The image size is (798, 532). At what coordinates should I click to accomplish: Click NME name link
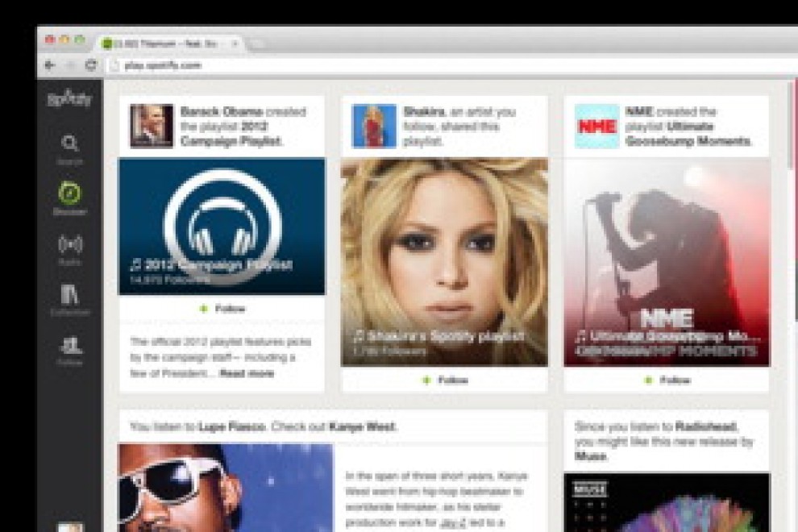click(639, 111)
